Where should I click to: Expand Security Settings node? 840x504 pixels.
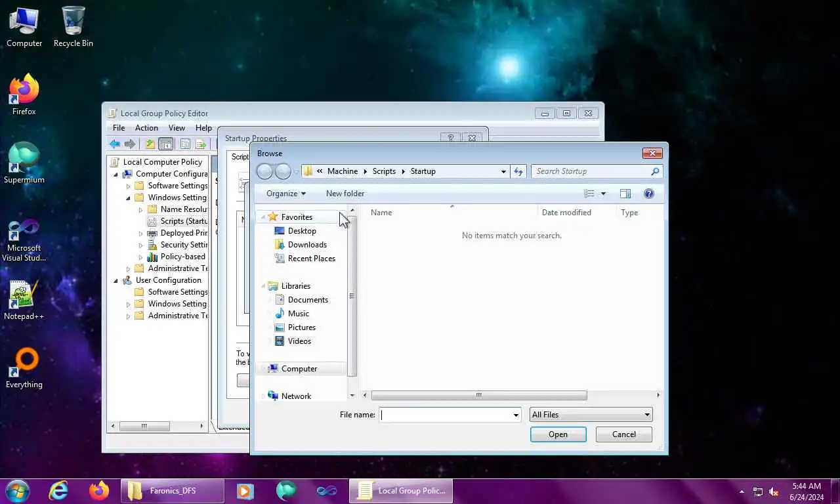coord(140,245)
